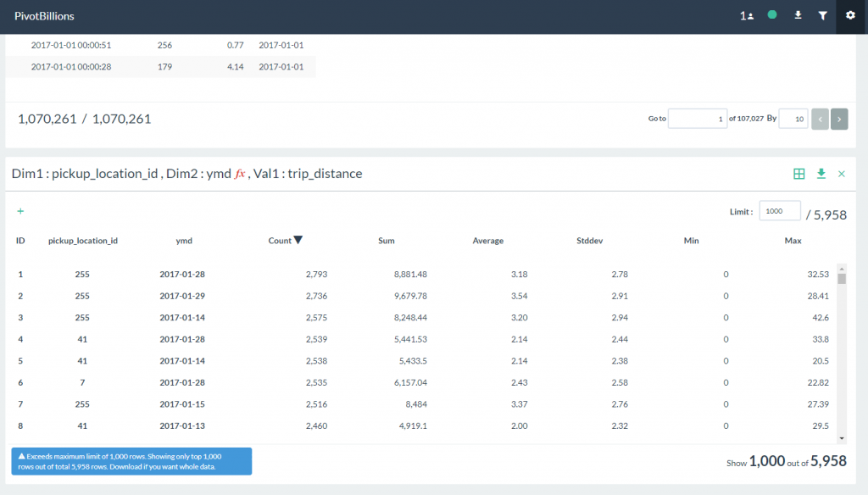Select Sum value 4,919.1

tap(413, 425)
